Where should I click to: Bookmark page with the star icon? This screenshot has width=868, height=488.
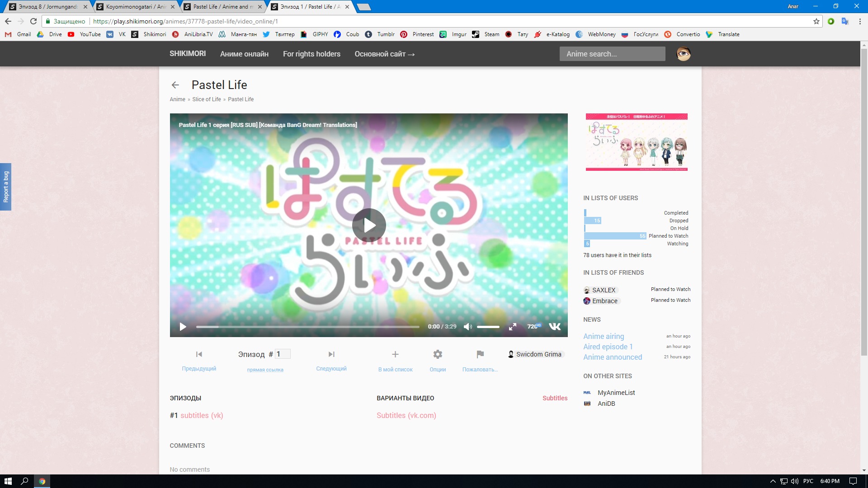816,21
